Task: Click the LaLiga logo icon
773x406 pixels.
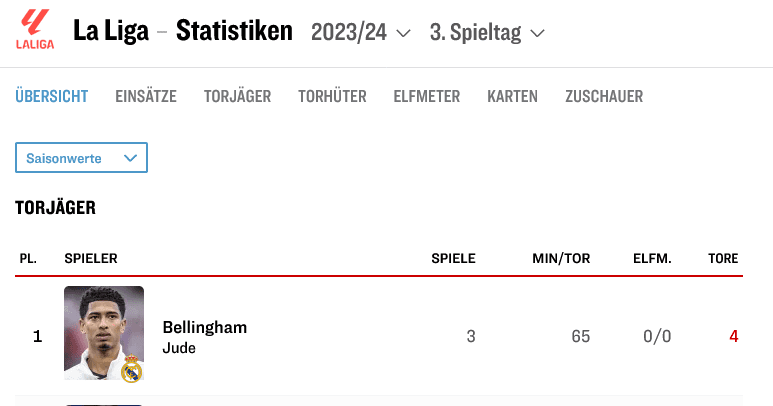Action: [35, 30]
